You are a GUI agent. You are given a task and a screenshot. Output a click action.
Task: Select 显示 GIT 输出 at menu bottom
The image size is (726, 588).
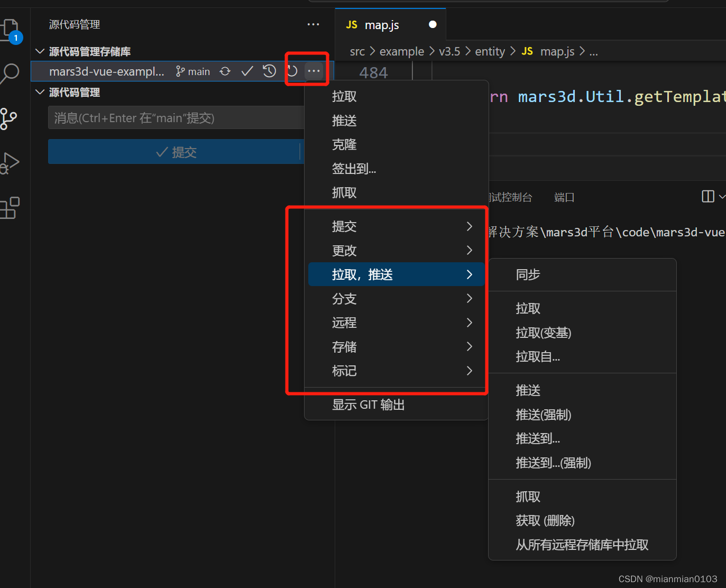tap(368, 405)
